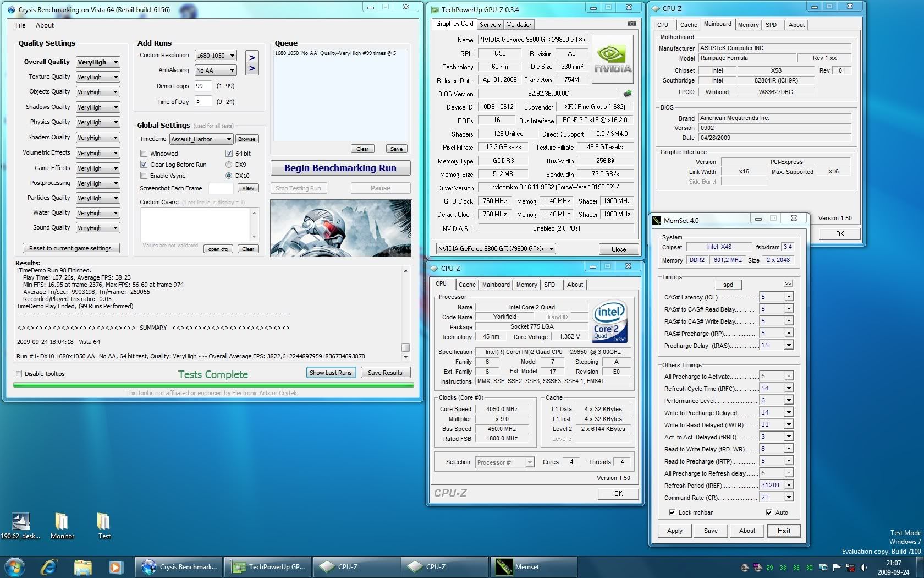This screenshot has height=578, width=924.
Task: Launch Internet Explorer from the taskbar
Action: point(49,567)
